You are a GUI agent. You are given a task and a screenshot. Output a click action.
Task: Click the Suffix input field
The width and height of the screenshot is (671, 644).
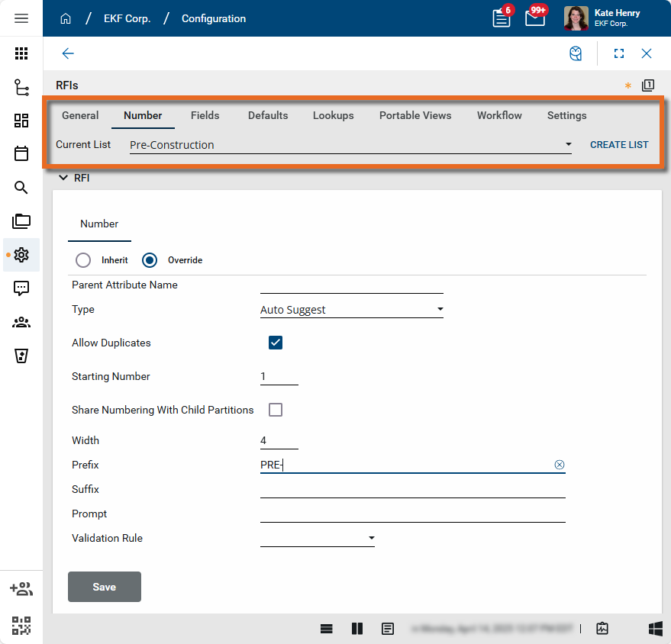pyautogui.click(x=412, y=489)
